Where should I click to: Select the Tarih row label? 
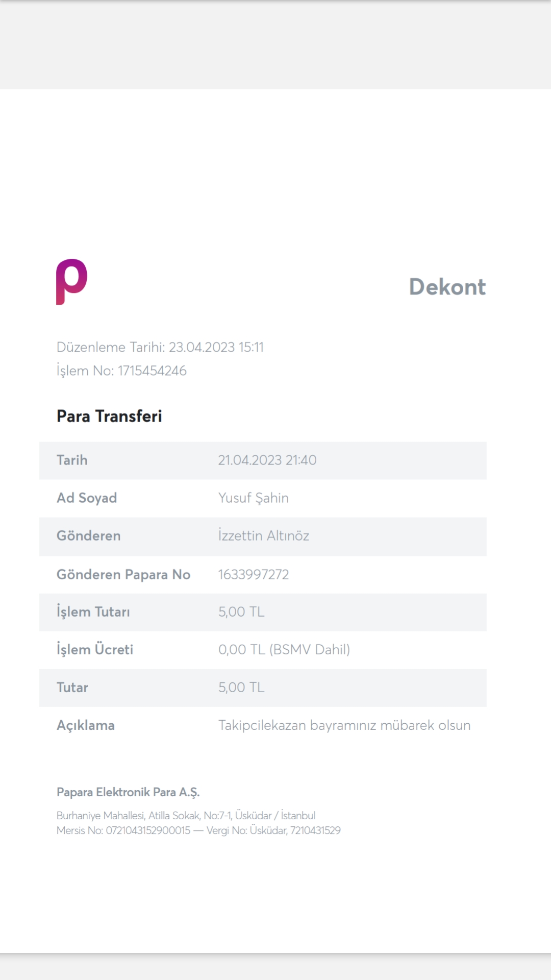(x=72, y=460)
